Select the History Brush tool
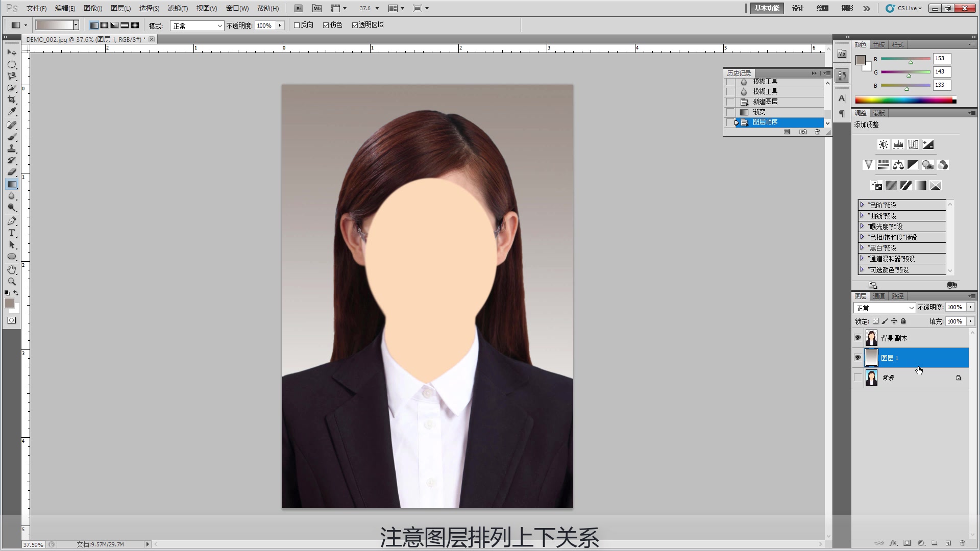Image resolution: width=980 pixels, height=551 pixels. click(x=12, y=160)
